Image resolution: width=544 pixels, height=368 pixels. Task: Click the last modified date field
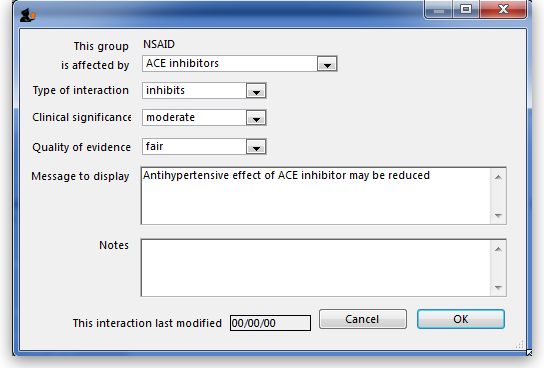[270, 323]
